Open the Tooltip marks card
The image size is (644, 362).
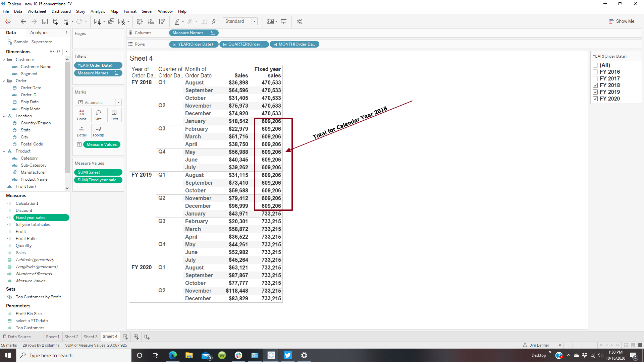click(98, 131)
